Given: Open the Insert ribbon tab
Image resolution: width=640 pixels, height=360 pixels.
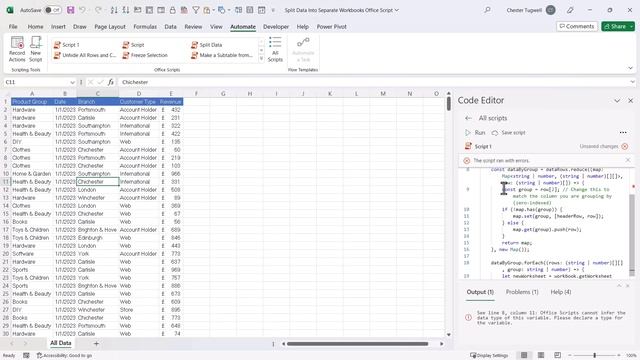Looking at the screenshot, I should (x=58, y=27).
